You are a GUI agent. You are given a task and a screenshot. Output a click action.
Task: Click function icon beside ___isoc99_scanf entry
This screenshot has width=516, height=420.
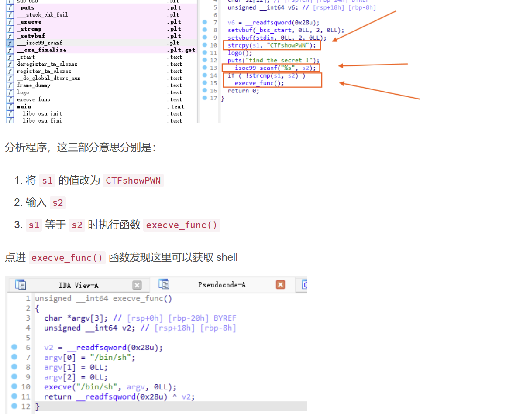[x=10, y=43]
